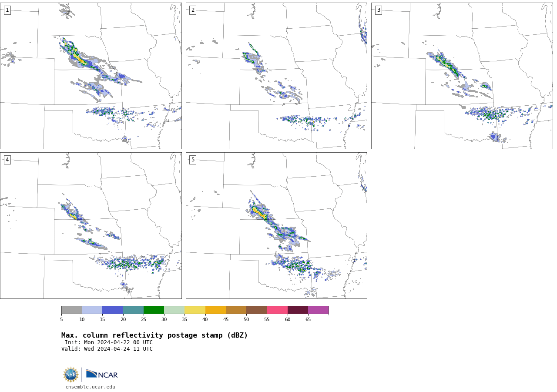Image resolution: width=557 pixels, height=392 pixels.
Task: Click the maroon 60-65 dBZ swatch
Action: pos(298,310)
